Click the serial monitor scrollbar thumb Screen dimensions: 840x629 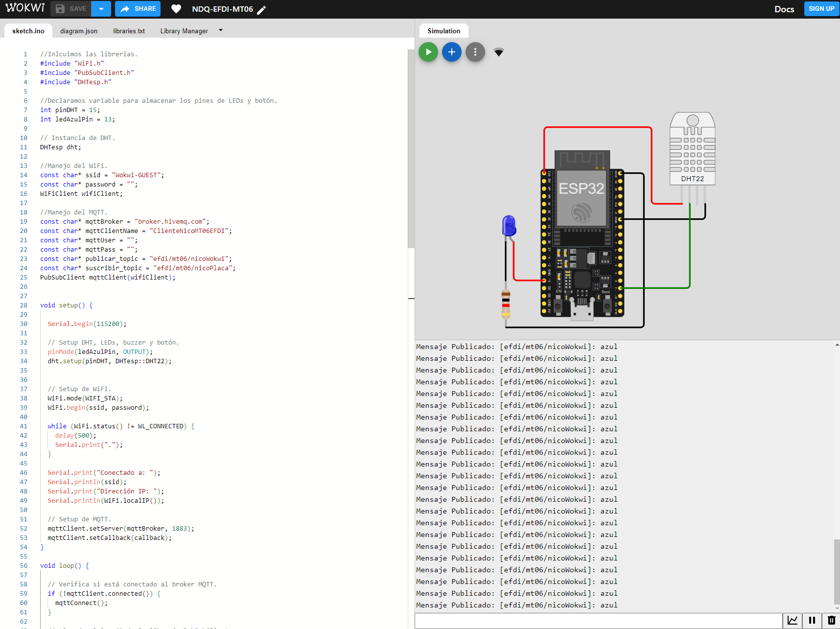(837, 572)
